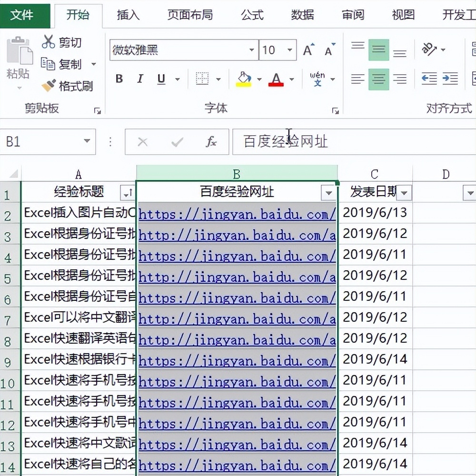Click the 复制 (Copy) icon
476x476 pixels.
point(48,64)
